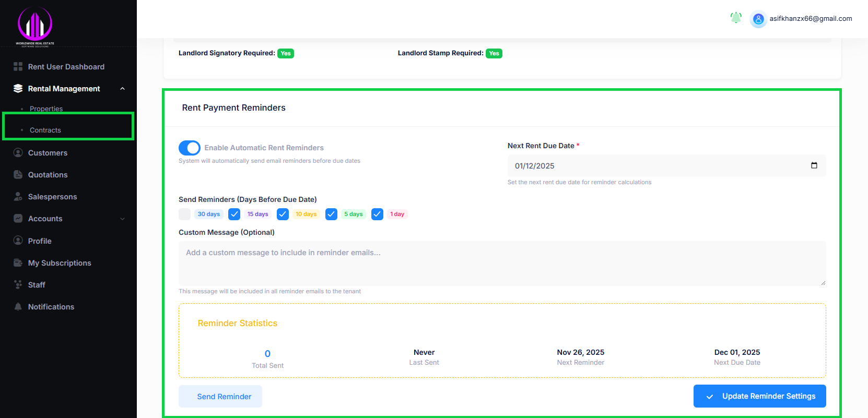Screen dimensions: 868x418
Task: Click the Custom Message text area
Action: tap(502, 264)
